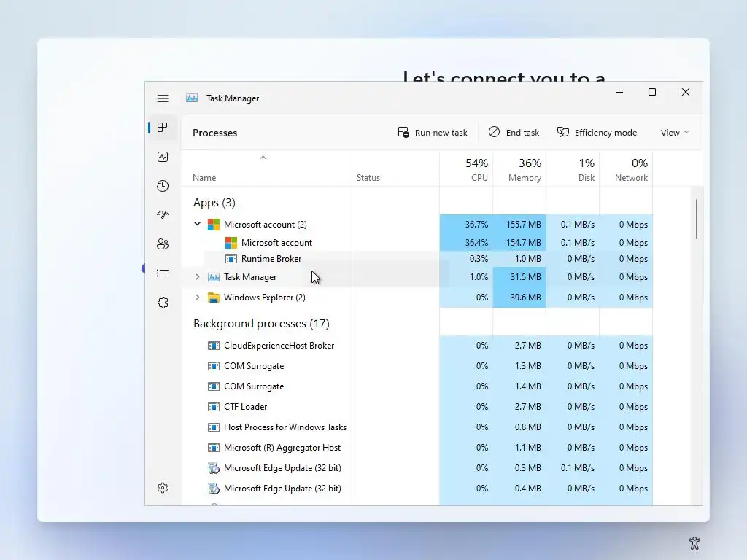The image size is (747, 560).
Task: Click the 155.7 MB memory cell
Action: coord(519,225)
